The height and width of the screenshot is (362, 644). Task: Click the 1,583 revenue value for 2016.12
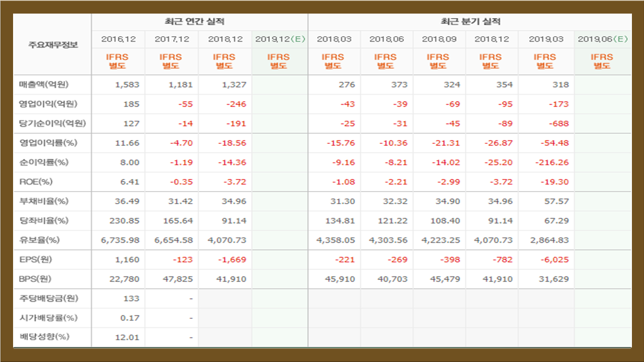(x=127, y=84)
